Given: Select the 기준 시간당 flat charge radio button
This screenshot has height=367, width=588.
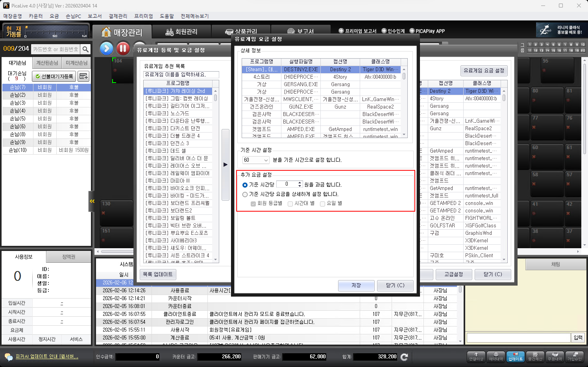Looking at the screenshot, I should pyautogui.click(x=245, y=185).
